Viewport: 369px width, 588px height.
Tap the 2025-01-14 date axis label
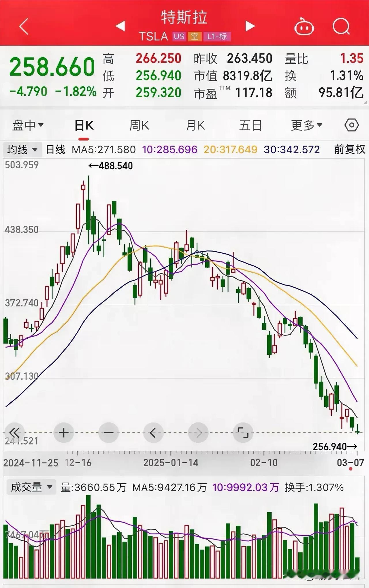click(171, 463)
